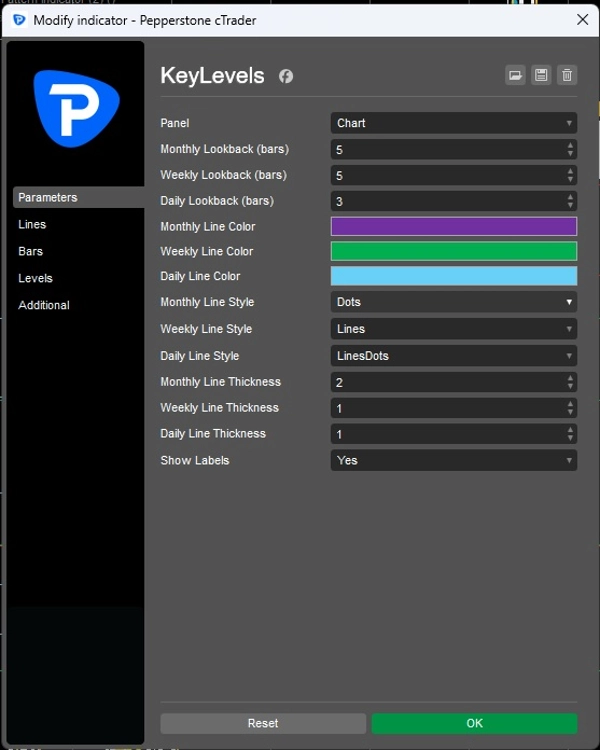This screenshot has height=750, width=600.
Task: Open the Facebook link icon beside KeyLevels
Action: click(x=286, y=76)
